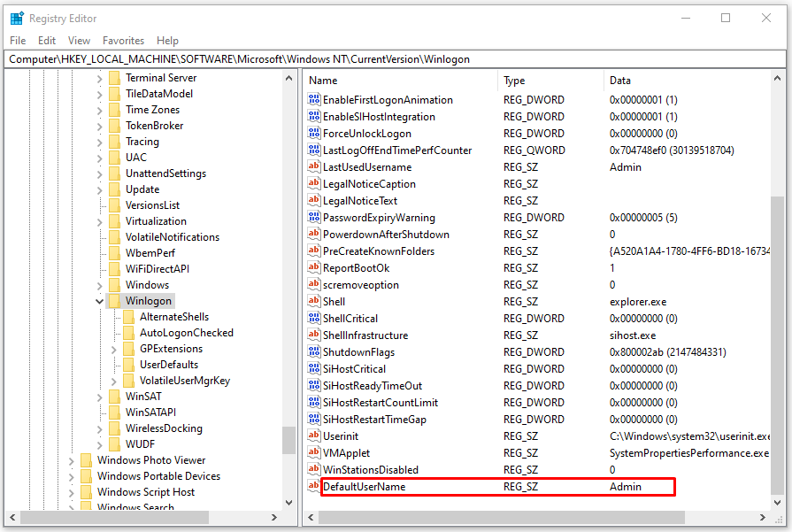Expand the Terminal Server key

(99, 78)
